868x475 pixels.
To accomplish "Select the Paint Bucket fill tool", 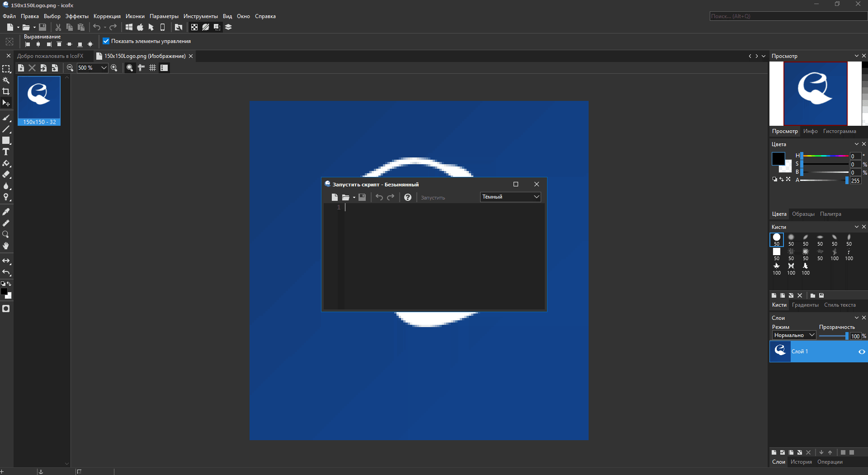I will pyautogui.click(x=6, y=163).
